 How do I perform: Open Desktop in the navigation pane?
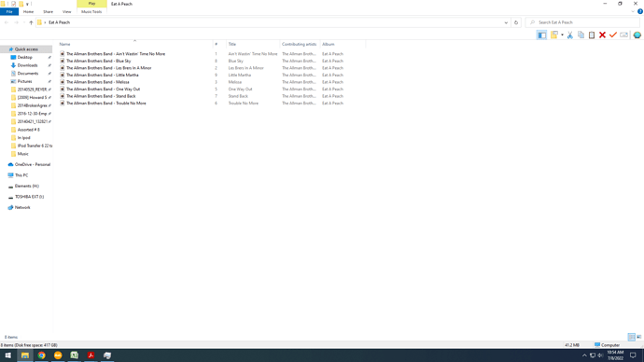pyautogui.click(x=24, y=58)
